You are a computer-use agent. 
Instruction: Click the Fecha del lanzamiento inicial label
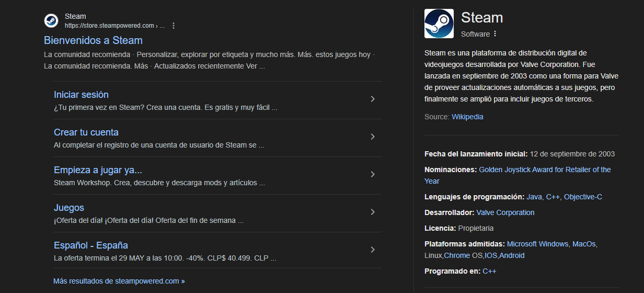click(x=476, y=154)
